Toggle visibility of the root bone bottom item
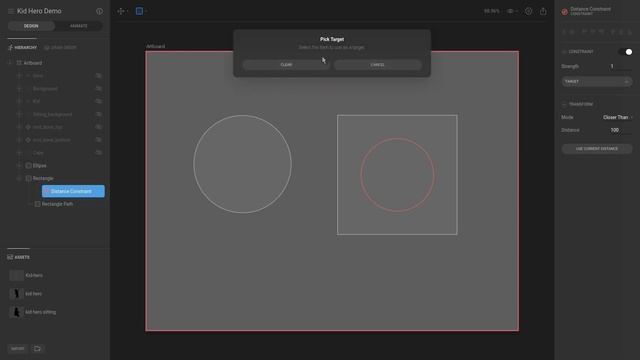 (x=98, y=140)
